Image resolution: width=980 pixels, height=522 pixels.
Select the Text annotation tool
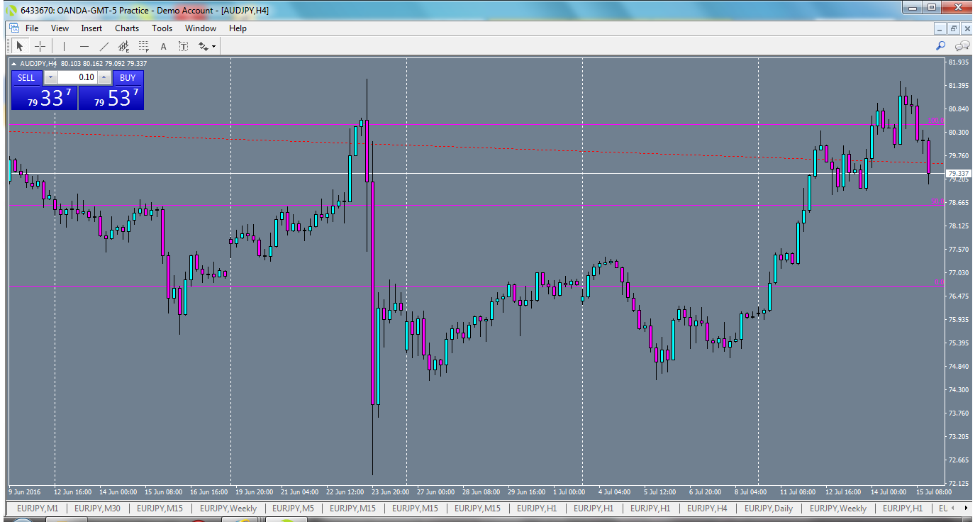point(163,45)
